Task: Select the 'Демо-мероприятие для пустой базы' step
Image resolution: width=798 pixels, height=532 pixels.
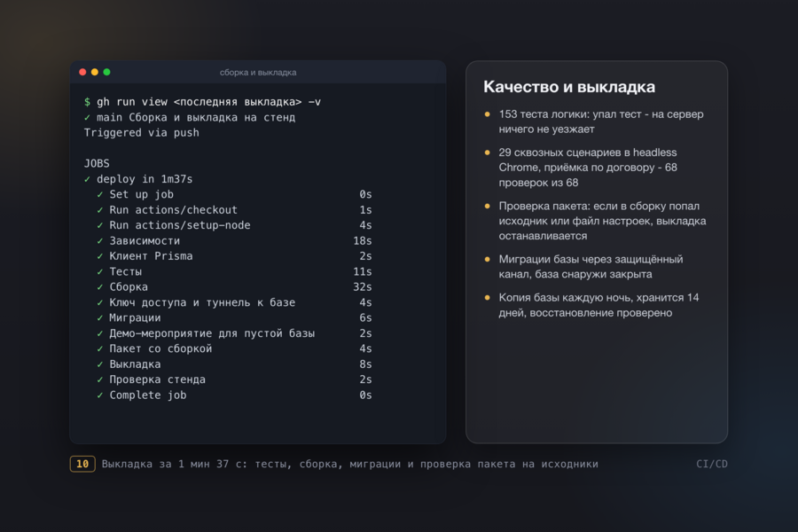Action: tap(234, 333)
